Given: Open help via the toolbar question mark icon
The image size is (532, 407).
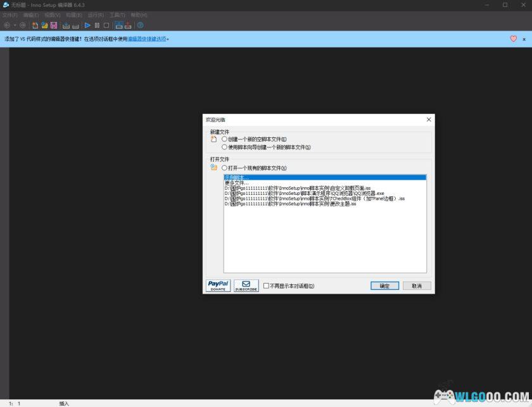Looking at the screenshot, I should [x=139, y=25].
